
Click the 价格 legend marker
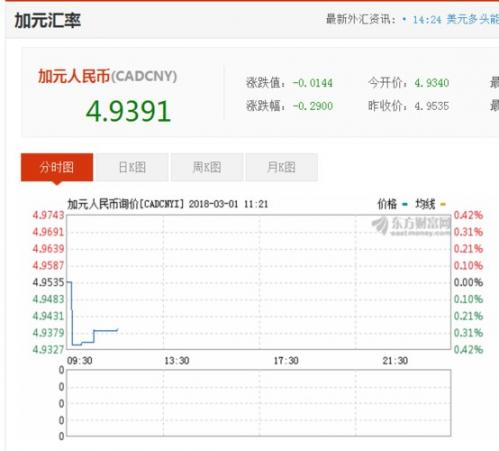coord(405,204)
